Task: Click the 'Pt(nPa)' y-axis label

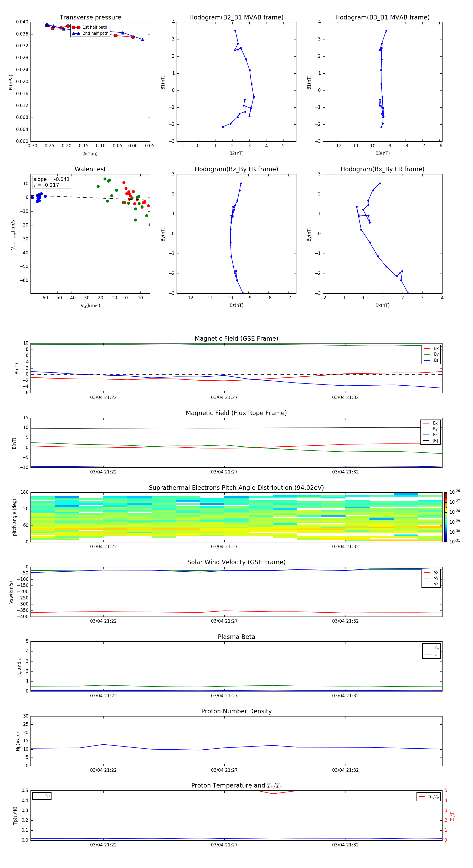Action: pos(11,82)
